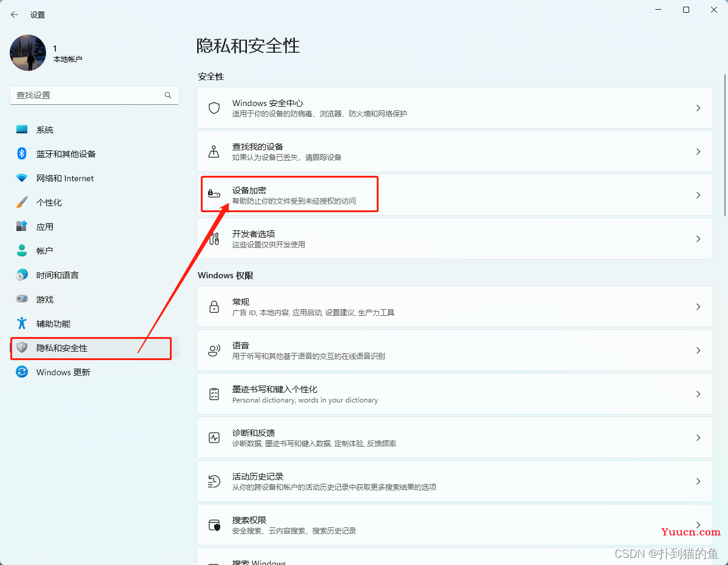Open 系统 settings category
Screen dimensions: 728x565
click(x=95, y=130)
